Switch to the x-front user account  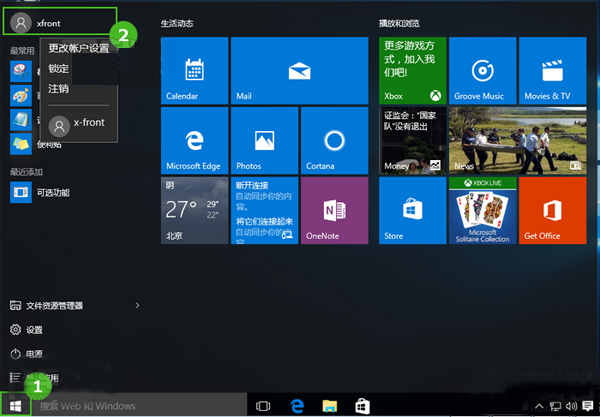pos(79,125)
